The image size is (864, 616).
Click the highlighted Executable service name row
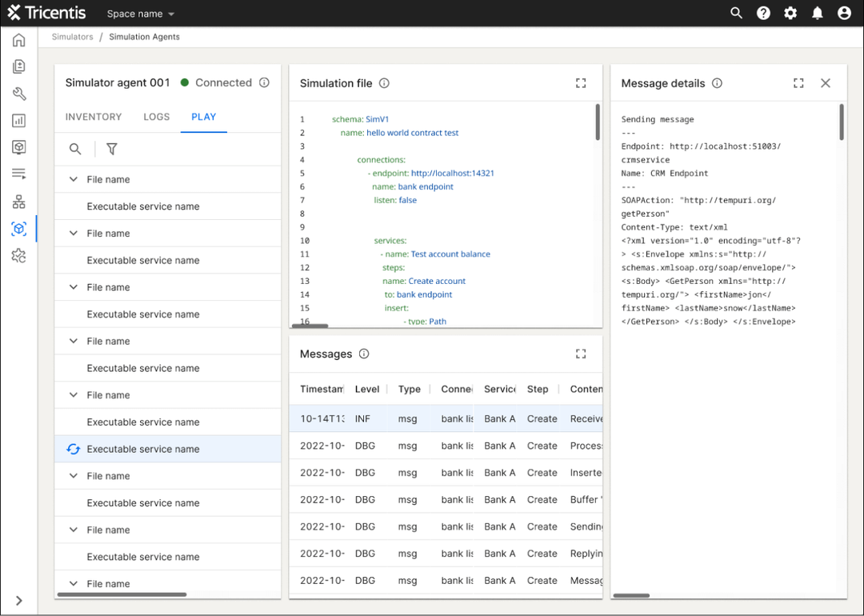[x=144, y=449]
